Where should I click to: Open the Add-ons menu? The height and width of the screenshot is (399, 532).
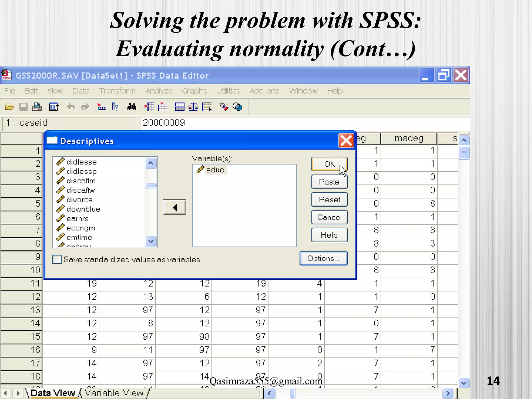(x=264, y=91)
